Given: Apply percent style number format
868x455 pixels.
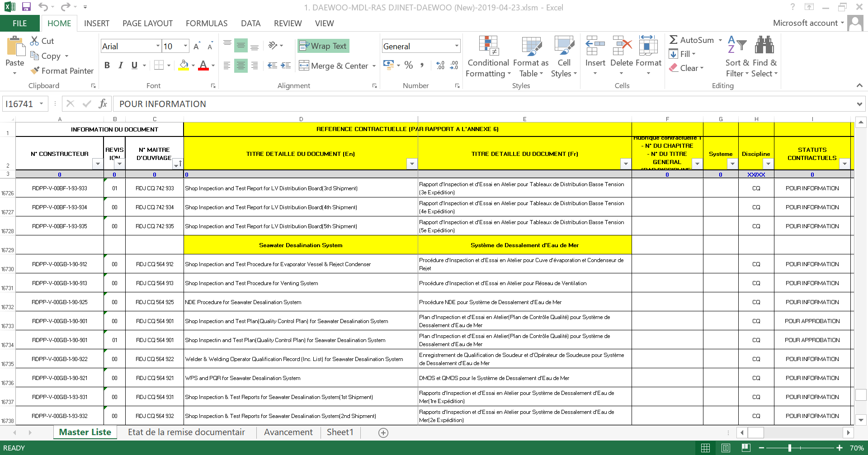Looking at the screenshot, I should coord(409,65).
